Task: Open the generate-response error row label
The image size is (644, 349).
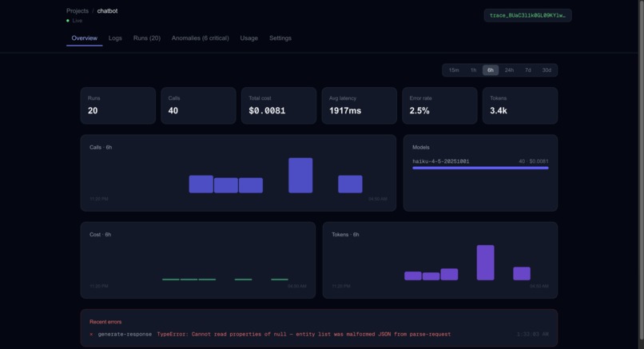Action: point(125,334)
